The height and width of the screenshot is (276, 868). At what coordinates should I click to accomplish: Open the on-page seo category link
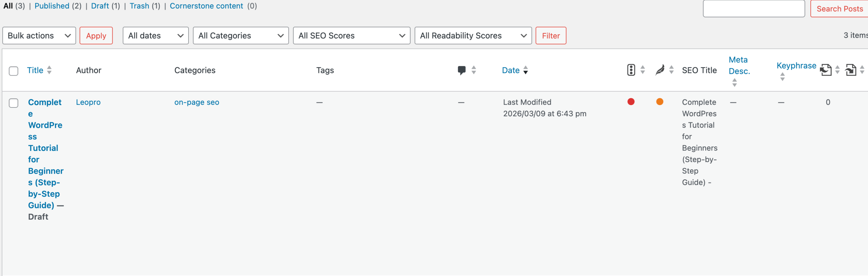pos(197,102)
